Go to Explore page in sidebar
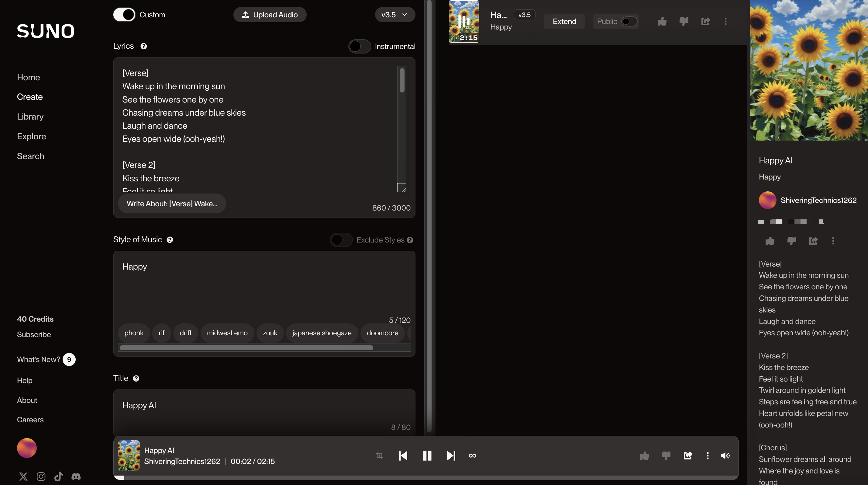The width and height of the screenshot is (868, 485). click(31, 136)
